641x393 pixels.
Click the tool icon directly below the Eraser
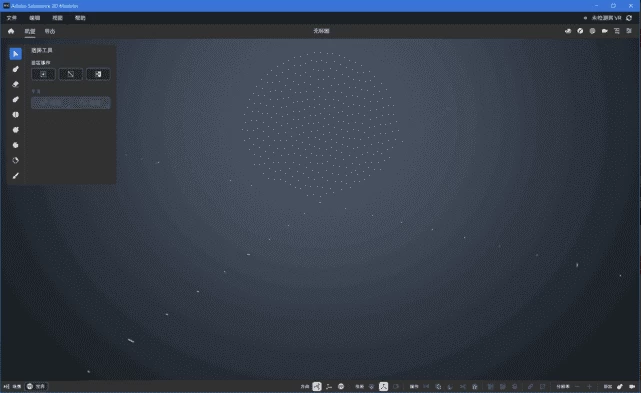[16, 99]
